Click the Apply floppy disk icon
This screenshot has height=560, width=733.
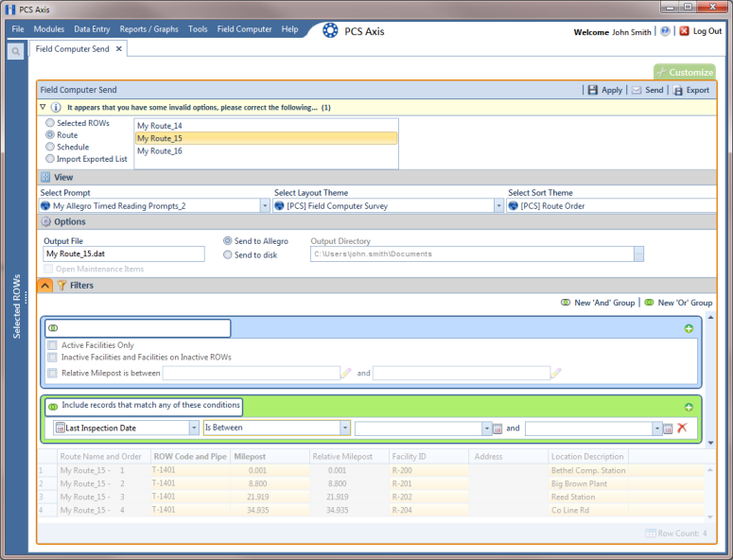(593, 90)
